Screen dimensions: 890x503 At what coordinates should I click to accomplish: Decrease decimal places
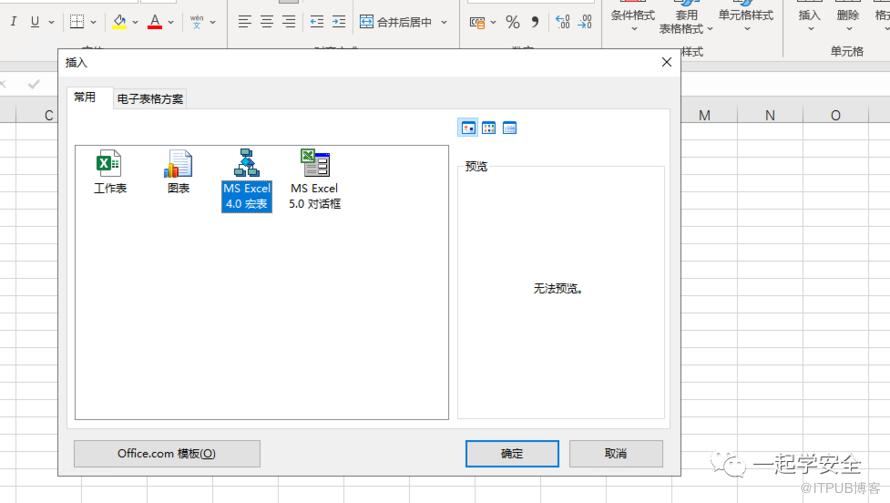(585, 22)
